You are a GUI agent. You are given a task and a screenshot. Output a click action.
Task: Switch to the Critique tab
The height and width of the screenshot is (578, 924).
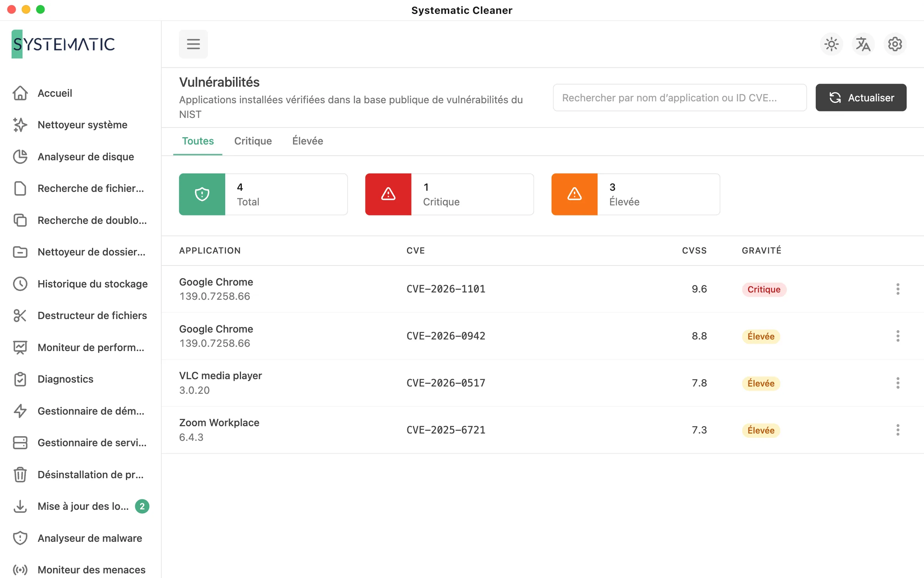[253, 141]
